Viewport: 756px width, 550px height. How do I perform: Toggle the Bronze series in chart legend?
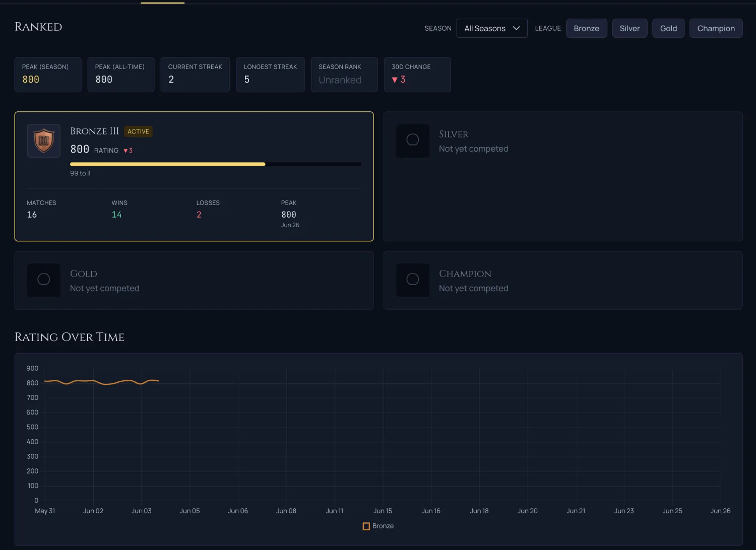tap(378, 526)
